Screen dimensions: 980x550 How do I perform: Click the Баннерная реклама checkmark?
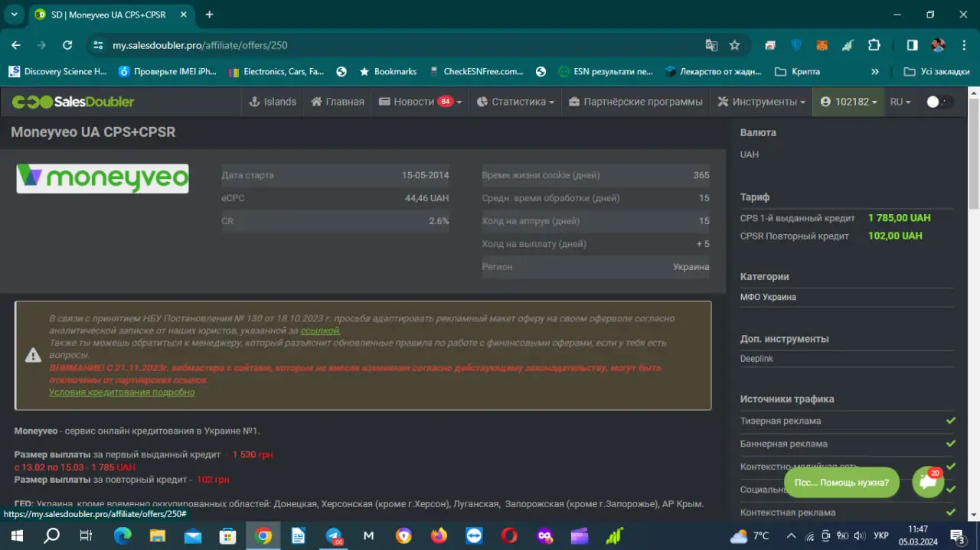(x=951, y=443)
